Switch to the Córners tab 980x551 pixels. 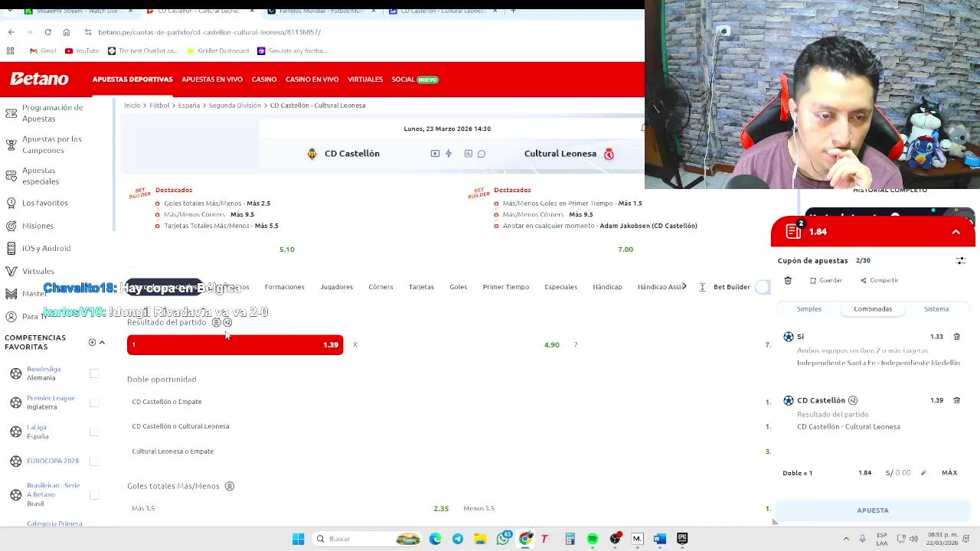[381, 287]
